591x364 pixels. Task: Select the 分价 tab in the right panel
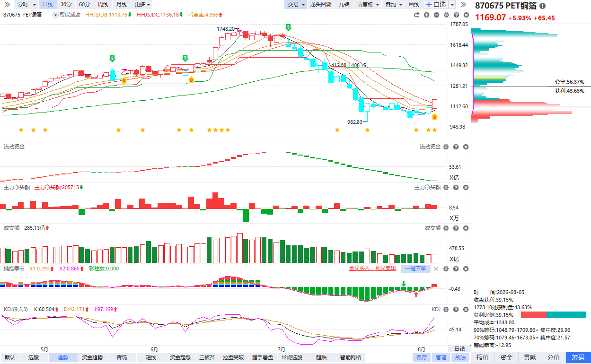pos(553,357)
